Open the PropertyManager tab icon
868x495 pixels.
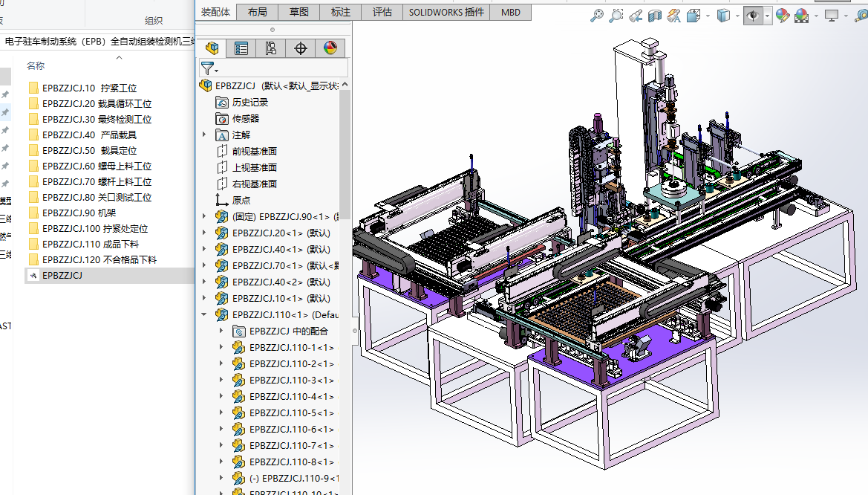(241, 48)
